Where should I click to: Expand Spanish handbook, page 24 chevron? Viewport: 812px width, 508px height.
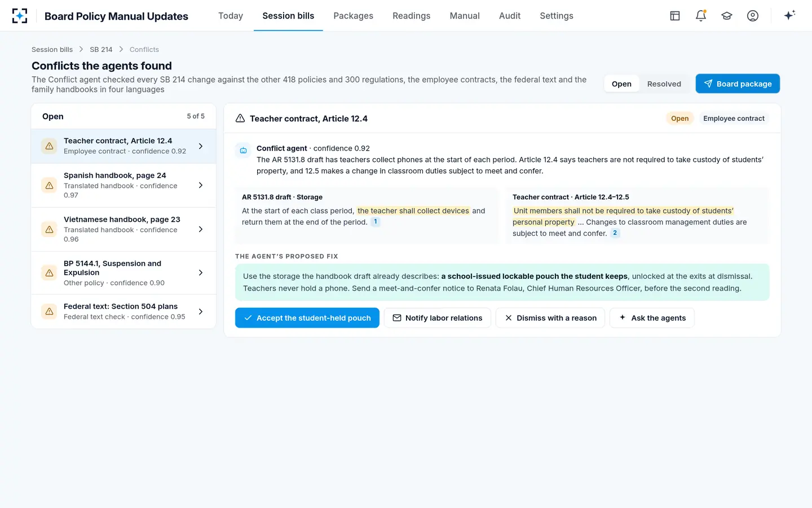201,185
